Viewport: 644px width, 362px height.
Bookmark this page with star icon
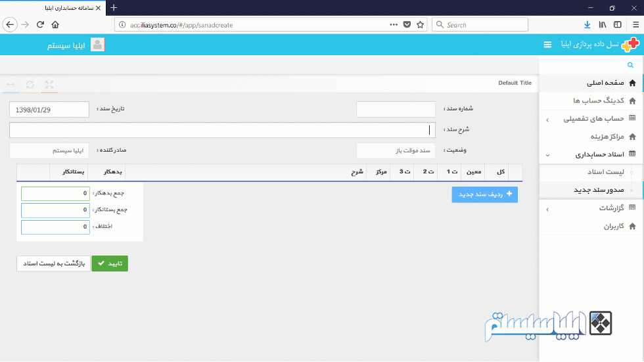point(420,24)
